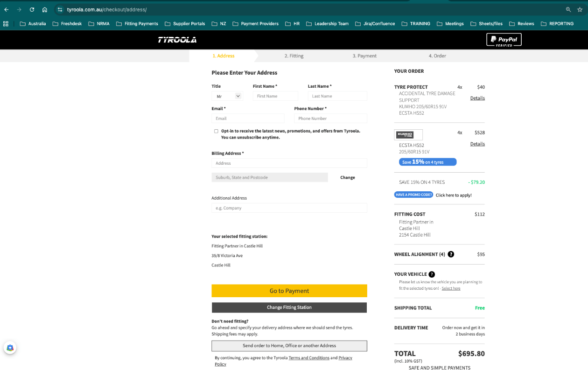588x370 pixels.
Task: Click the Have a Promo Code badge
Action: coord(414,195)
